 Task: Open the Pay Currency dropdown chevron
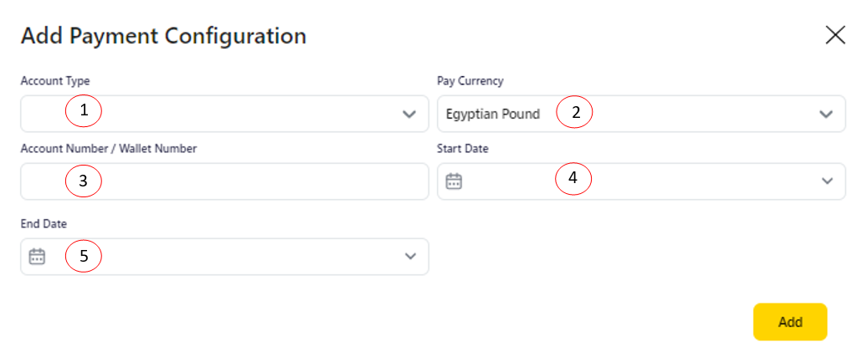(826, 114)
